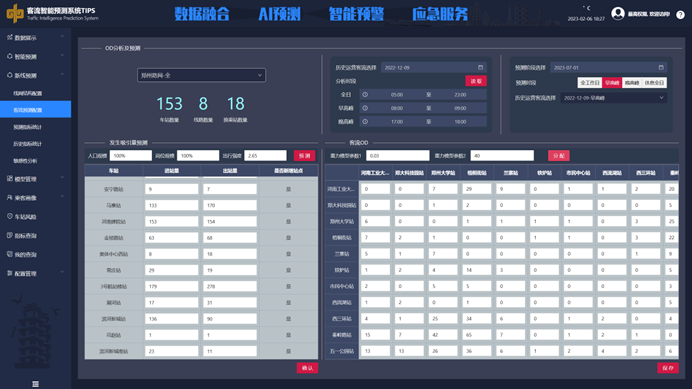Open the help question mark icon

[x=681, y=14]
